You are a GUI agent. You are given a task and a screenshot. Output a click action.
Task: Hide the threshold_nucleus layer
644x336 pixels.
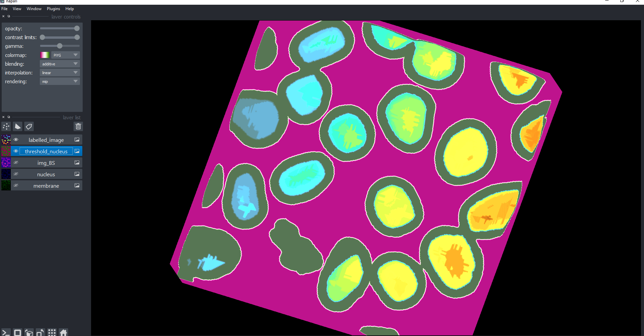tap(16, 151)
